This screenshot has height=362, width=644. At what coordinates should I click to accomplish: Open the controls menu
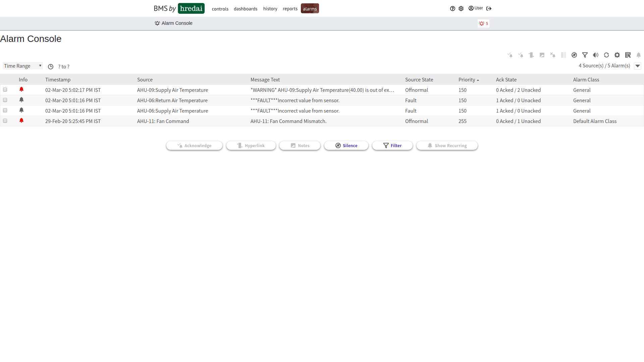point(220,9)
